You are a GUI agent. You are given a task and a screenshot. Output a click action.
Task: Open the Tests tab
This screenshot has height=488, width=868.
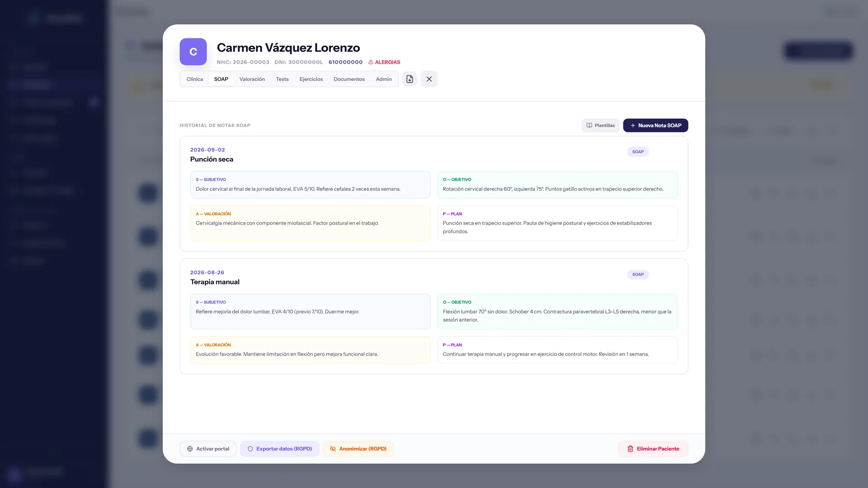point(282,79)
